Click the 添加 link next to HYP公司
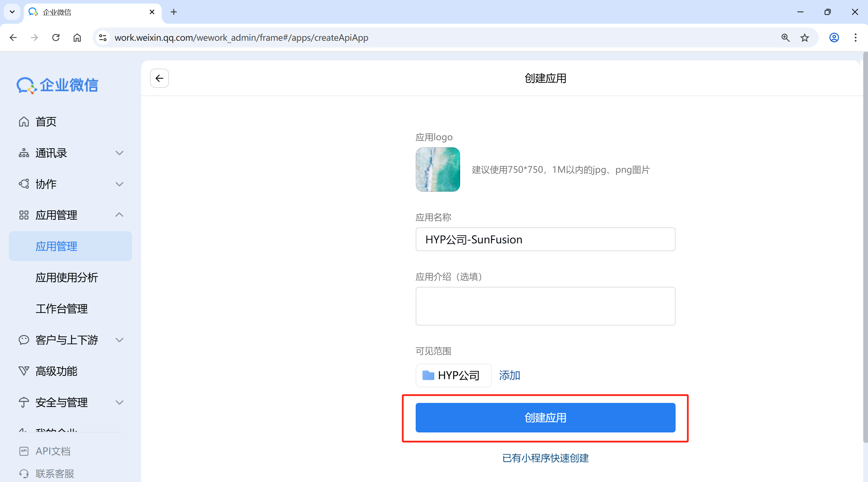This screenshot has height=482, width=868. [x=509, y=375]
